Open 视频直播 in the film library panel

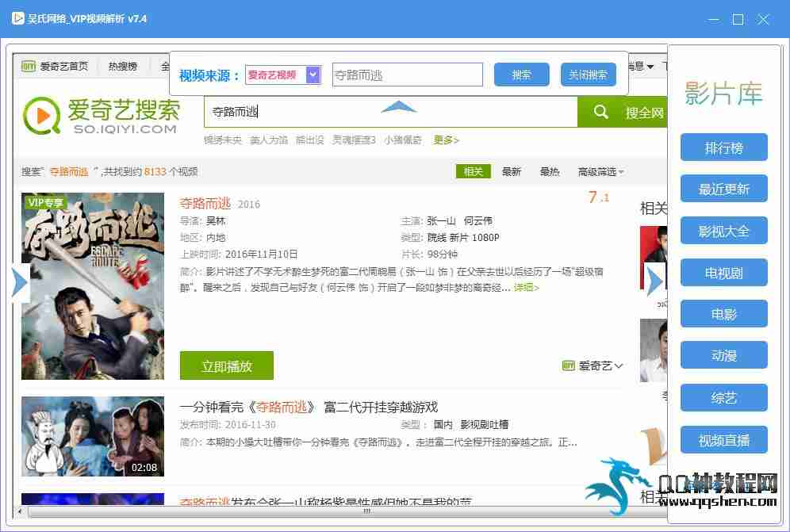pos(724,440)
